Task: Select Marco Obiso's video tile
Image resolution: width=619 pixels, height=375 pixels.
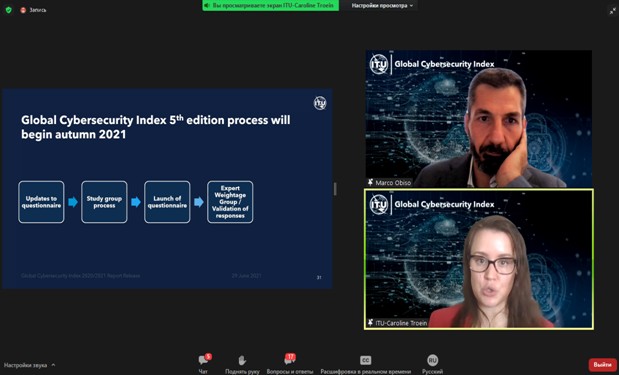Action: [478, 118]
